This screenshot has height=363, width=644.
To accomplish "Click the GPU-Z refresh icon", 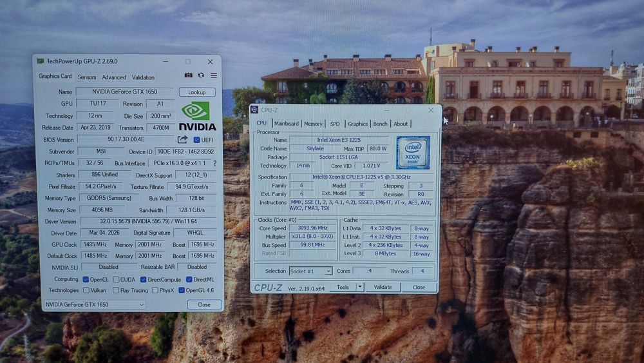I will coord(201,75).
